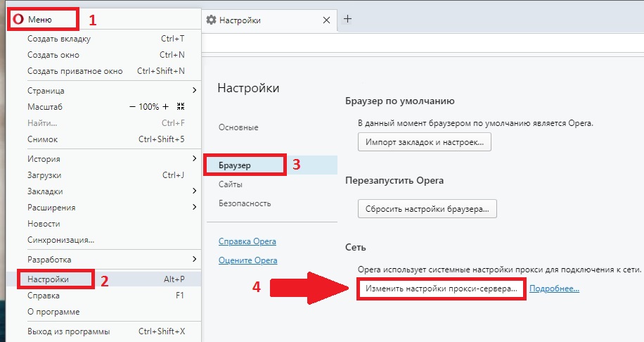The width and height of the screenshot is (644, 342).
Task: Click Сбросить настройки браузера button
Action: click(x=427, y=209)
